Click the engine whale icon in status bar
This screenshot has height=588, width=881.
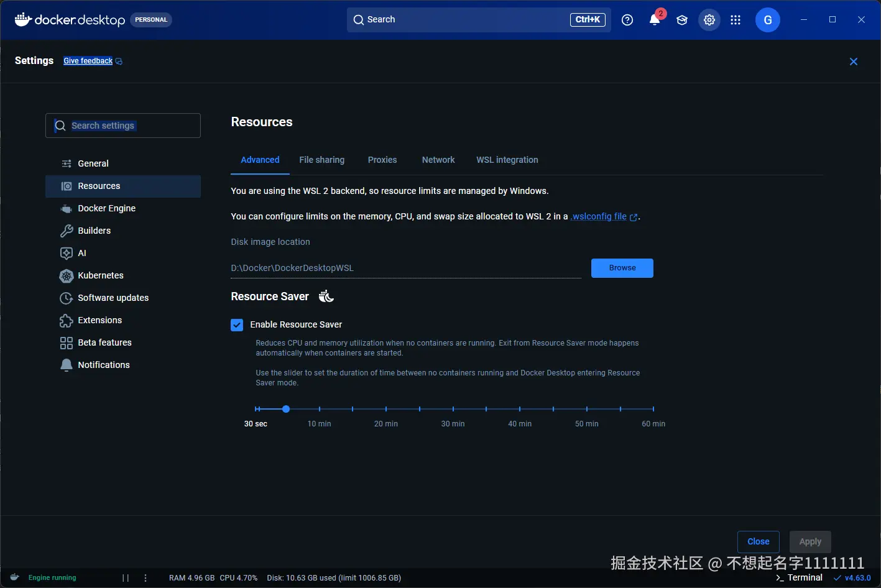[14, 577]
